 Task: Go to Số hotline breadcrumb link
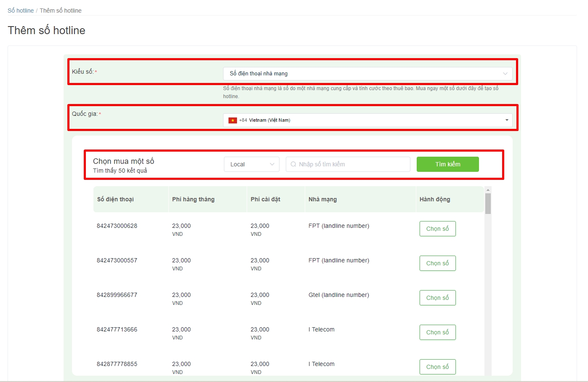tap(21, 11)
